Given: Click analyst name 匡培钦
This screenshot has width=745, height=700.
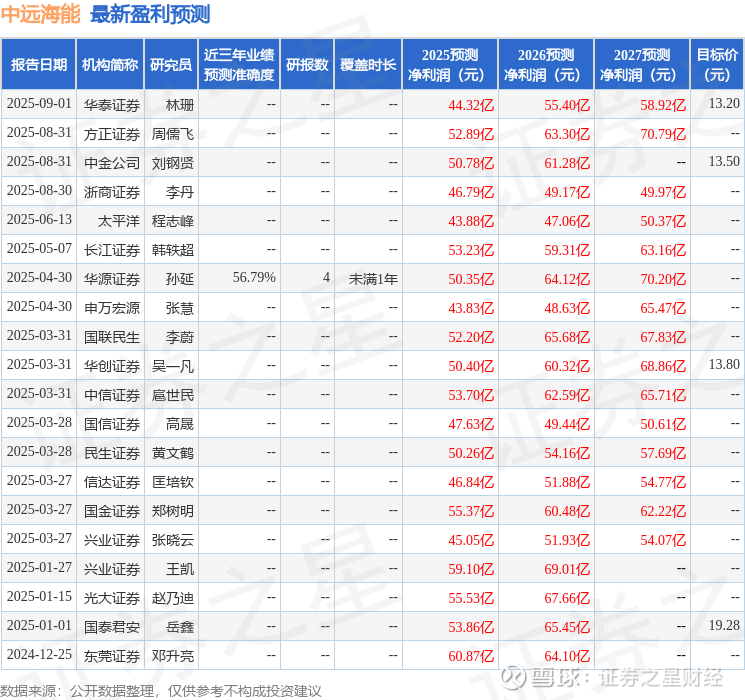Looking at the screenshot, I should 172,482.
